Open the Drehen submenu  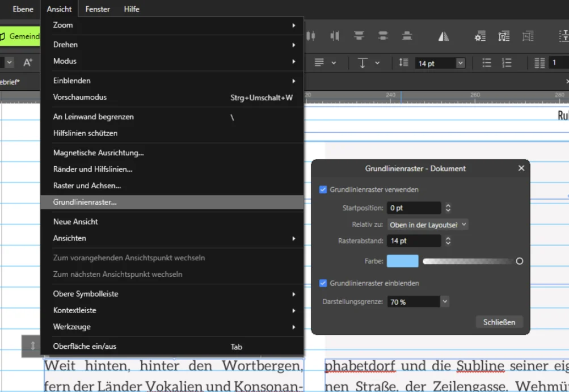click(172, 45)
